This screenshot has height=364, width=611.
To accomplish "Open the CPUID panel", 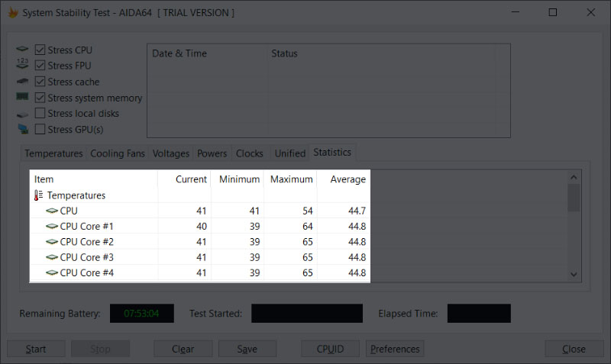I will [330, 349].
